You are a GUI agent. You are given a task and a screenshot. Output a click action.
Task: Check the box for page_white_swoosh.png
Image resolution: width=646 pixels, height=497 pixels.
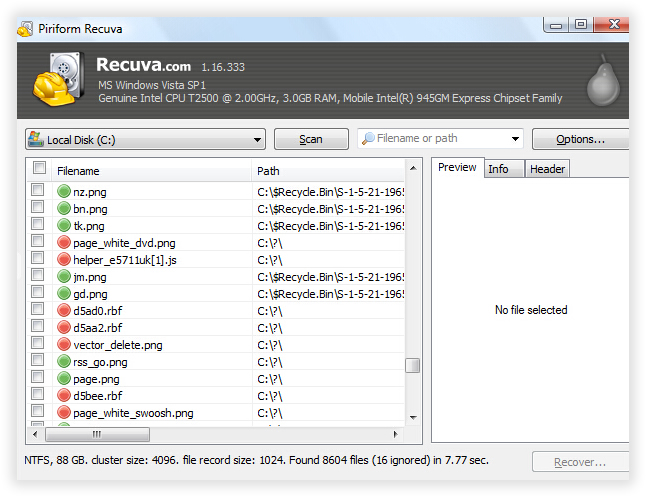pos(37,410)
